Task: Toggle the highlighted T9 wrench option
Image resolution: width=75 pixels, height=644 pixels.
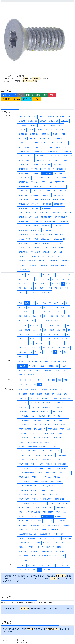Action: pos(40,384)
